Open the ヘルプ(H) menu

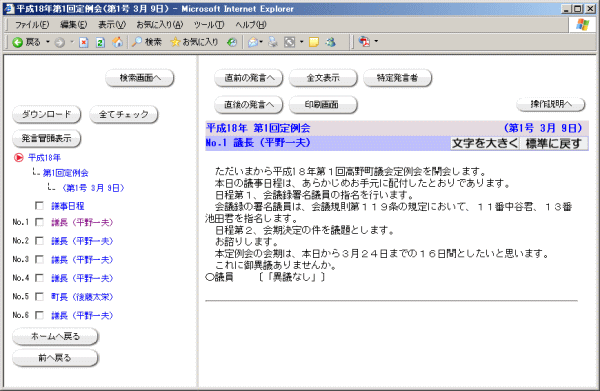click(x=251, y=25)
